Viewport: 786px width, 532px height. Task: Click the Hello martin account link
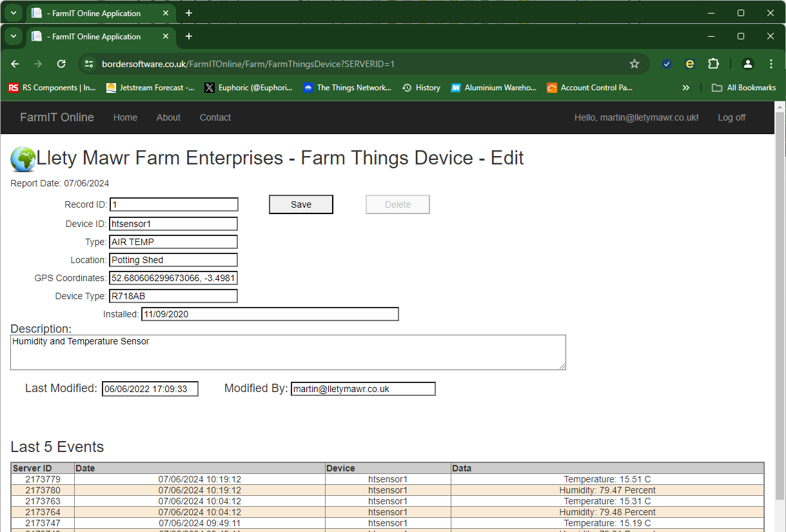[x=636, y=117]
